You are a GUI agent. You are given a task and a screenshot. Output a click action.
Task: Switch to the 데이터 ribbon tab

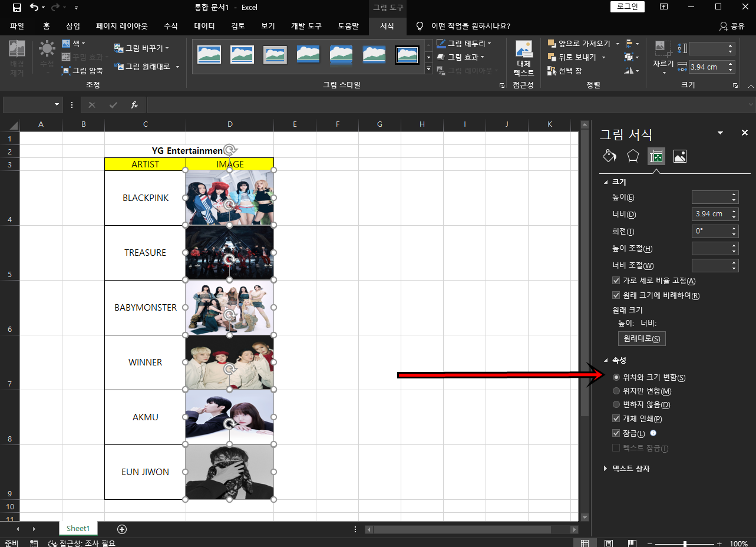[204, 27]
